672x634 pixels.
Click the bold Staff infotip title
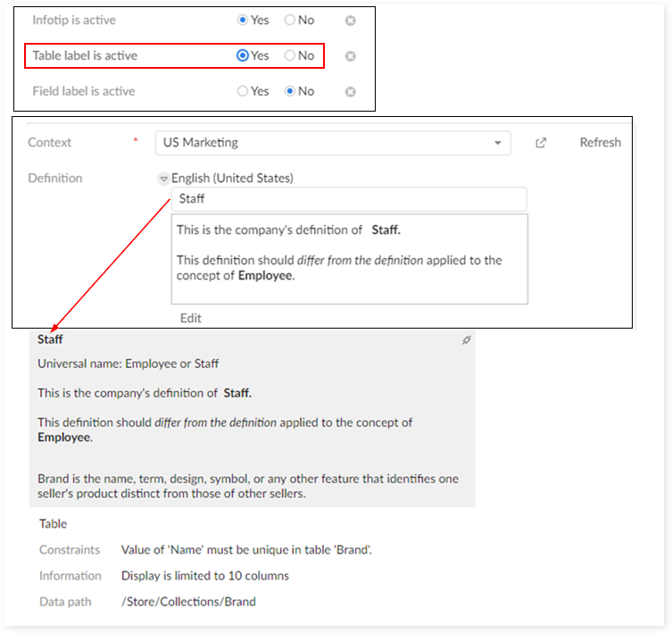click(50, 339)
